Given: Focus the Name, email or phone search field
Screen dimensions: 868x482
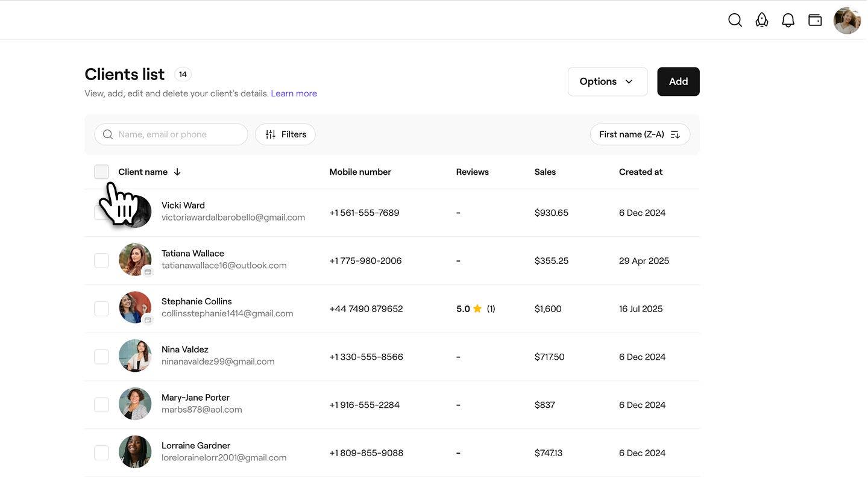Looking at the screenshot, I should pos(171,134).
